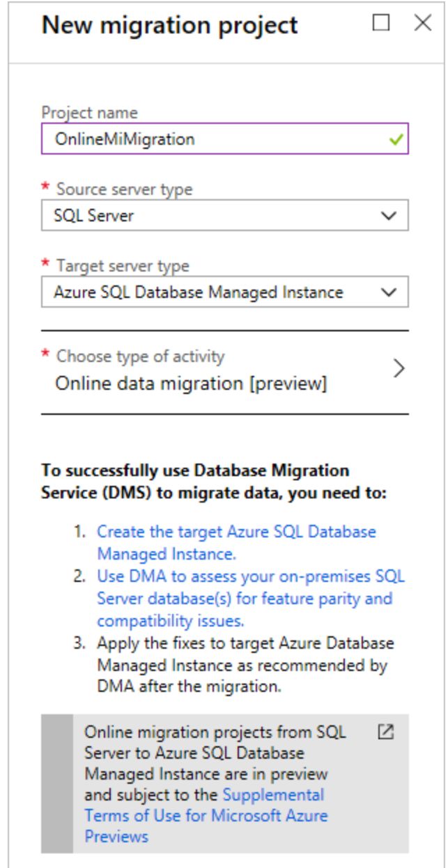Follow the Use DMA to assess link
This screenshot has width=448, height=868.
tap(250, 599)
